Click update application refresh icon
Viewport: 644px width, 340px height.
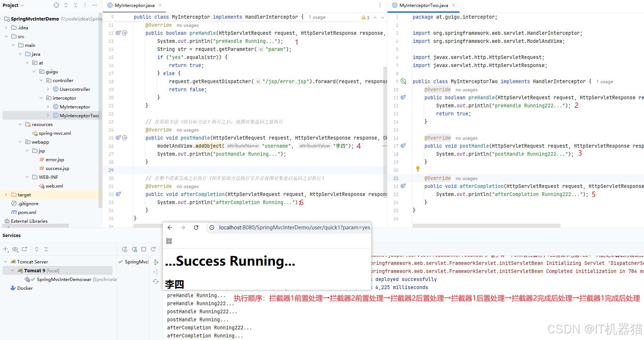153,249
